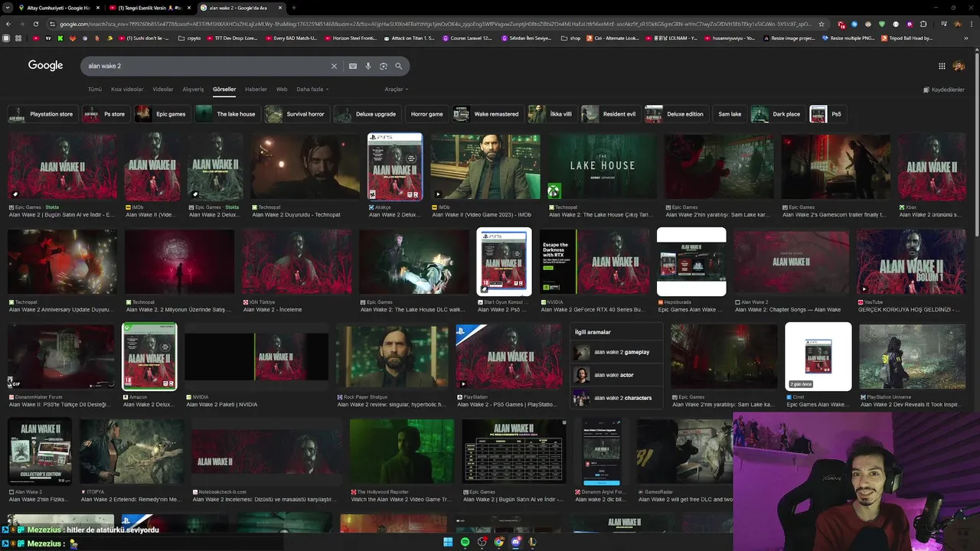Switch to the Kısa videolar tab
Viewport: 980px width, 551px height.
point(127,90)
